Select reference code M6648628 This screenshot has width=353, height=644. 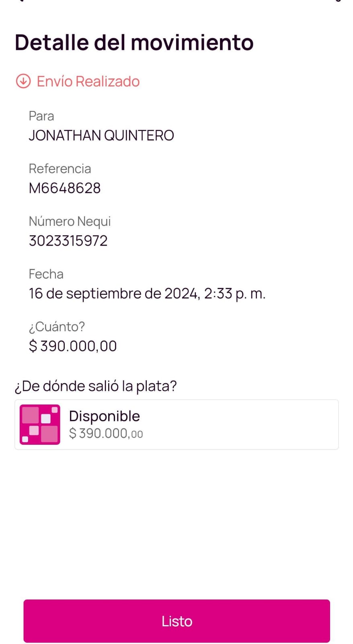click(x=65, y=188)
